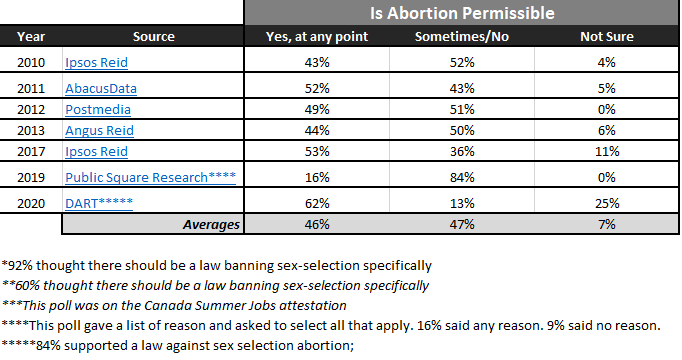Viewport: 682px width, 360px height.
Task: Click the Year column header
Action: (x=31, y=37)
